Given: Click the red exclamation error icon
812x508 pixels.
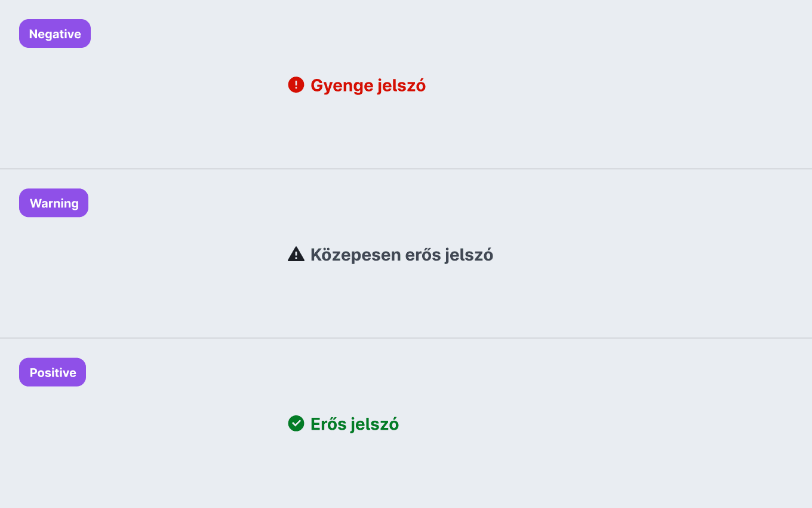Looking at the screenshot, I should [296, 85].
